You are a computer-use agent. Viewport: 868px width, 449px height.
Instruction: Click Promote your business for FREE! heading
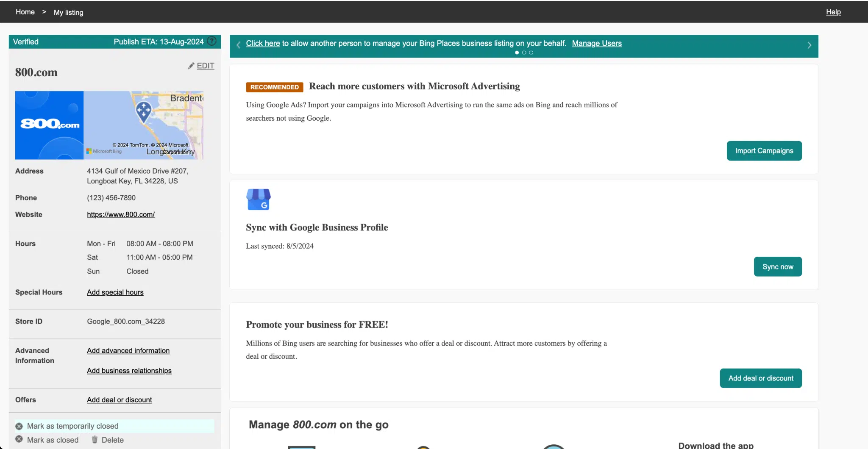point(317,324)
